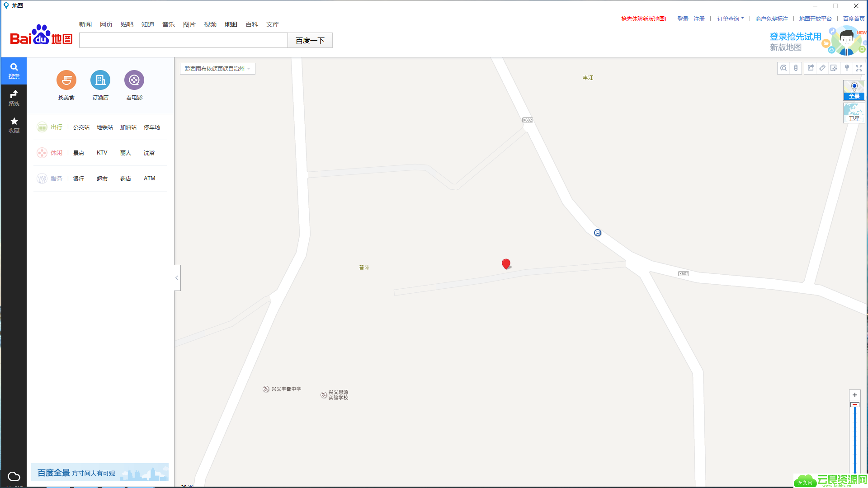Click the 找美食 food finder icon
Screen dimensions: 868x488
(66, 80)
